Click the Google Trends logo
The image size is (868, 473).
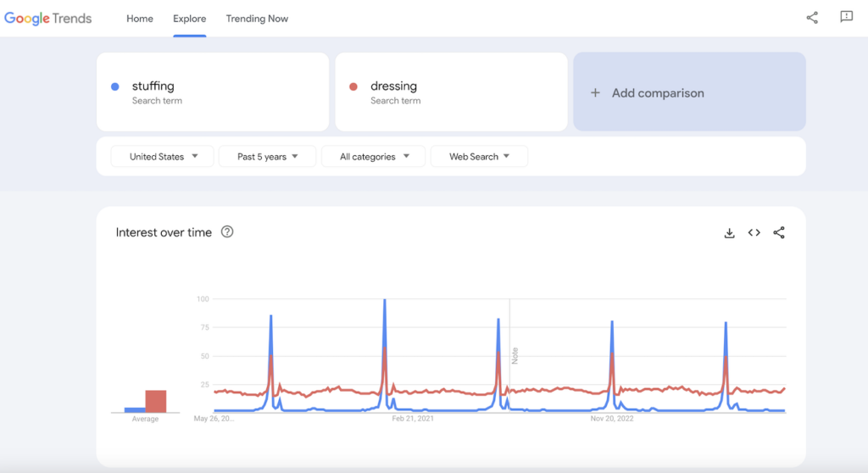[x=48, y=19]
